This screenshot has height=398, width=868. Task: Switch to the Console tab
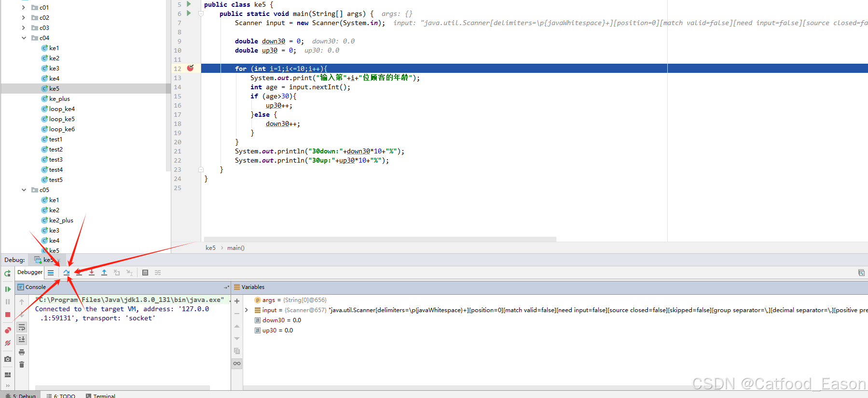32,287
